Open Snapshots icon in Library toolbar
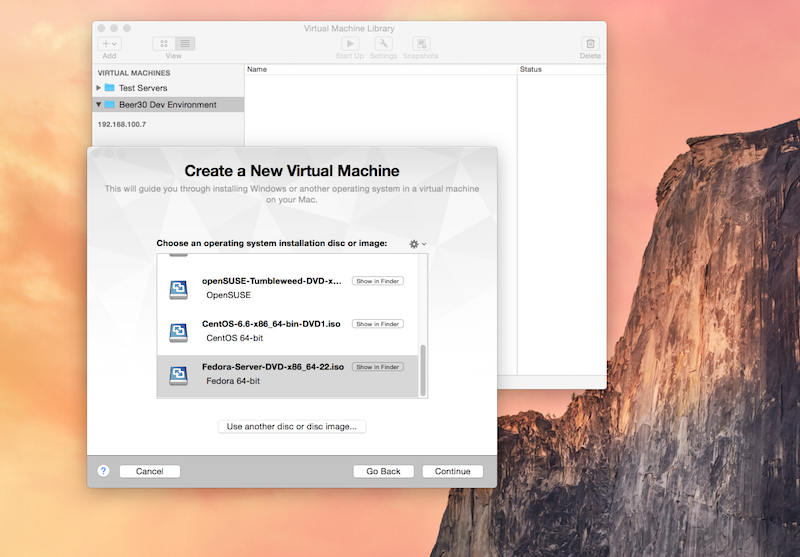Screen dimensions: 800x557 coord(421,44)
